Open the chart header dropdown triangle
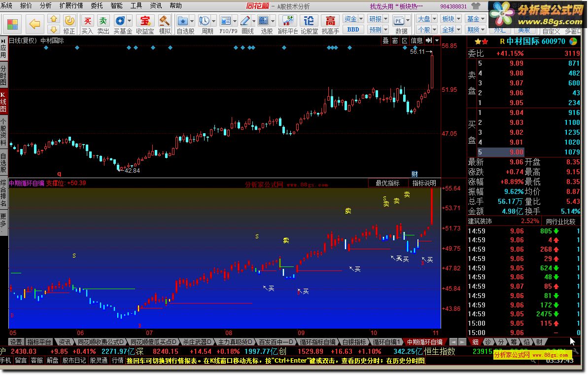588x375 pixels. pos(437,40)
